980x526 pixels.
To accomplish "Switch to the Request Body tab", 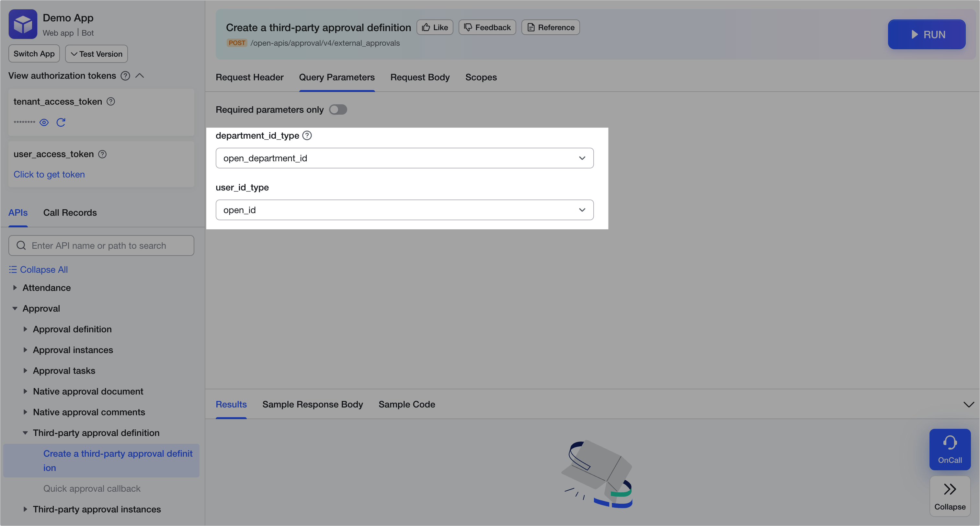I will 420,77.
